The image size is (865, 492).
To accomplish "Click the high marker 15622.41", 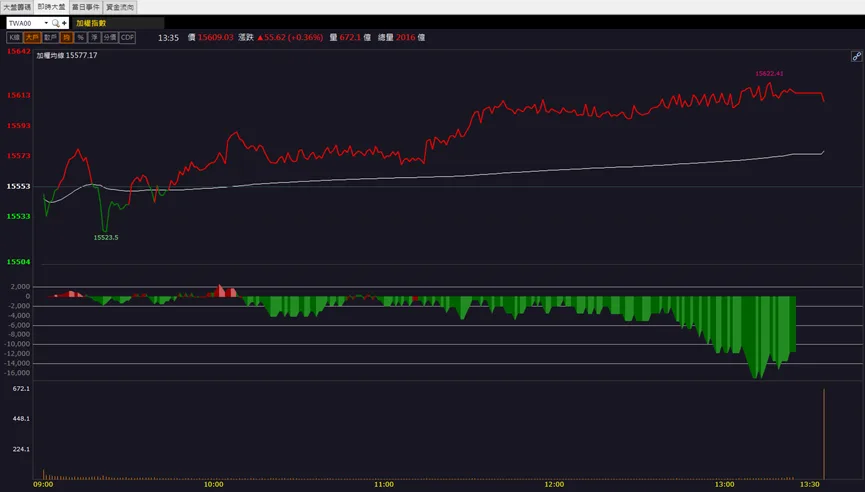I will pyautogui.click(x=769, y=73).
